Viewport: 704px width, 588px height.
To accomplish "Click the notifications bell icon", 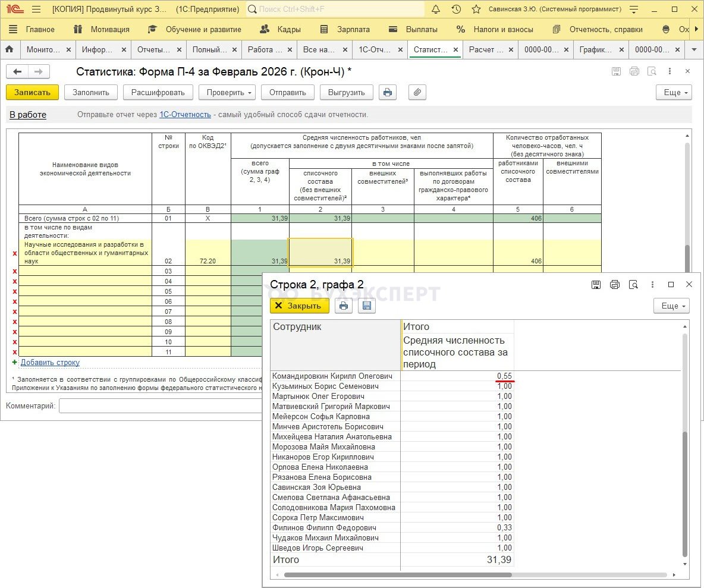I will pyautogui.click(x=436, y=10).
